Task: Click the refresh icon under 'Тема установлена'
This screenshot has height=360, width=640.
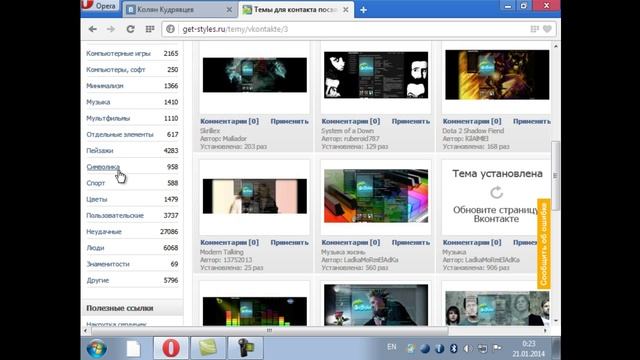Action: [x=496, y=192]
